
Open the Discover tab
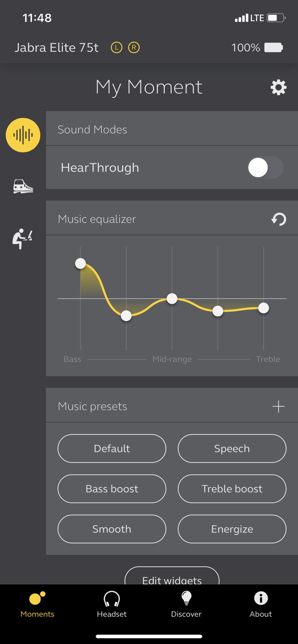click(x=186, y=604)
